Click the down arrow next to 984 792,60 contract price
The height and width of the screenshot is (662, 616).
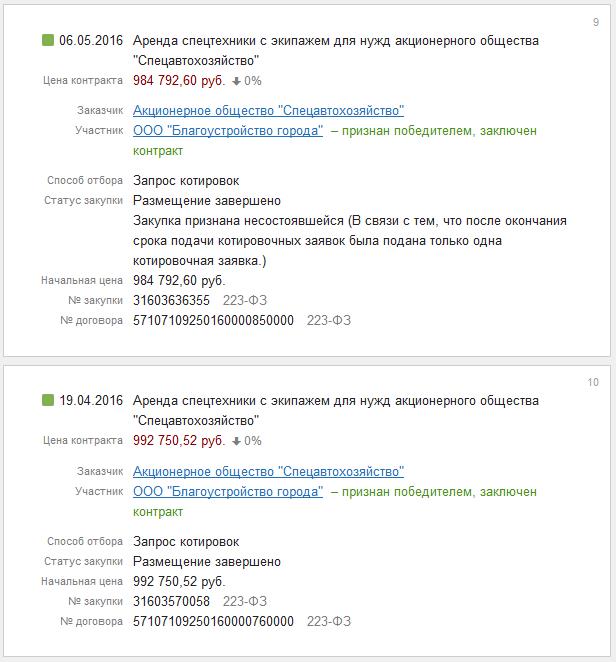pyautogui.click(x=236, y=80)
